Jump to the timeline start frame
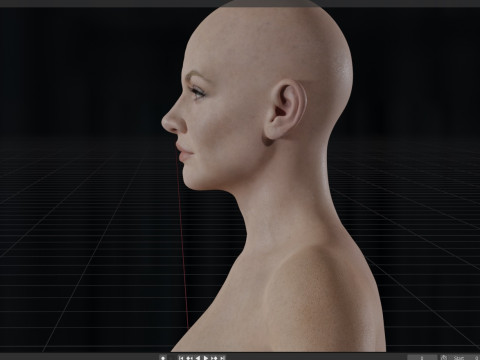Image resolution: width=480 pixels, height=360 pixels. tap(181, 358)
